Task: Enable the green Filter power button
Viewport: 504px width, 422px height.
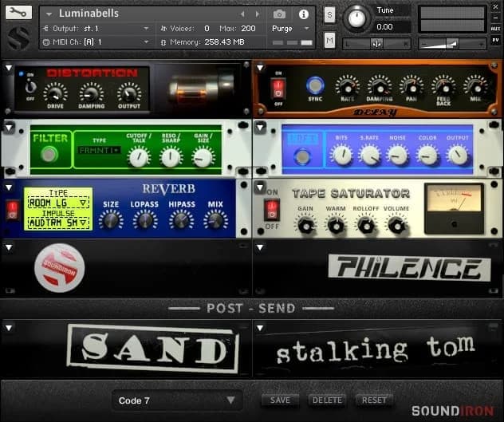Action: pos(49,155)
